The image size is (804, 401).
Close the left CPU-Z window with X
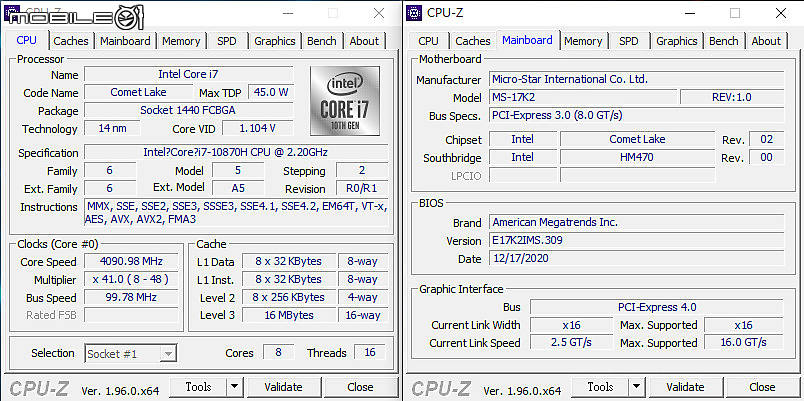click(x=379, y=13)
